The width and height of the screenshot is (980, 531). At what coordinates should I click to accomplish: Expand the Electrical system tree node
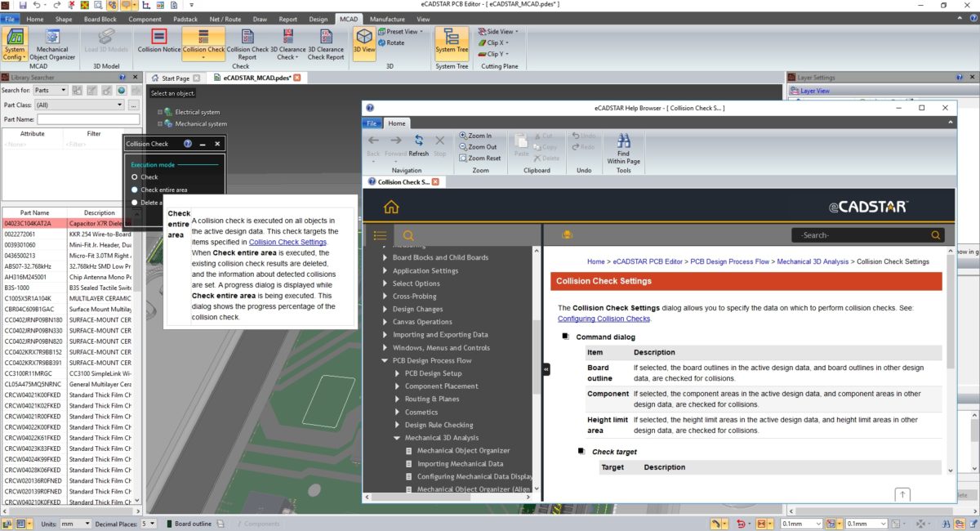(160, 112)
